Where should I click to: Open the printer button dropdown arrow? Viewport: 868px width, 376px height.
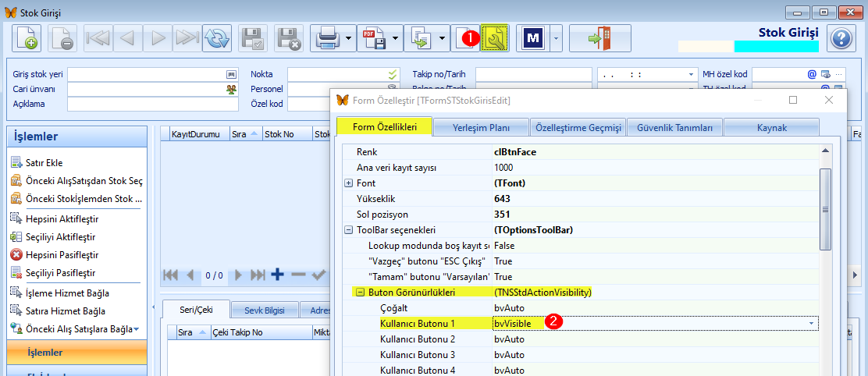pos(349,38)
